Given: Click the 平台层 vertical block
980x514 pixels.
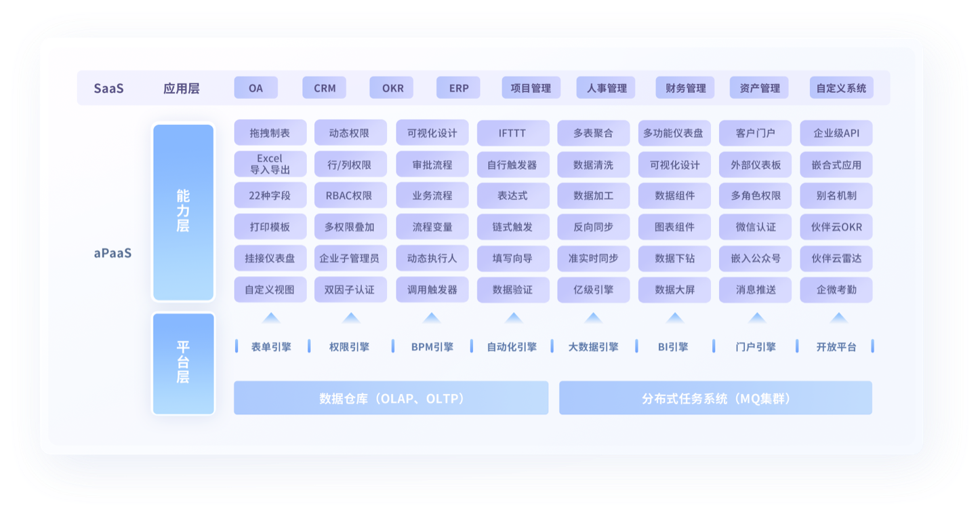Looking at the screenshot, I should click(x=183, y=363).
